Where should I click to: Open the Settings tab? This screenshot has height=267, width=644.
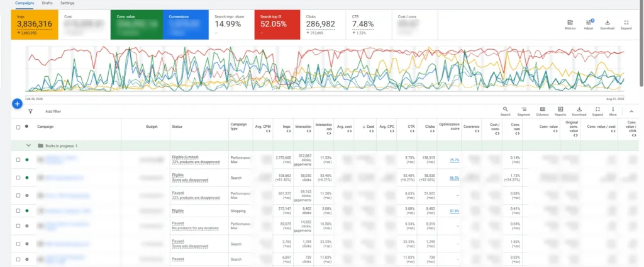pyautogui.click(x=67, y=3)
